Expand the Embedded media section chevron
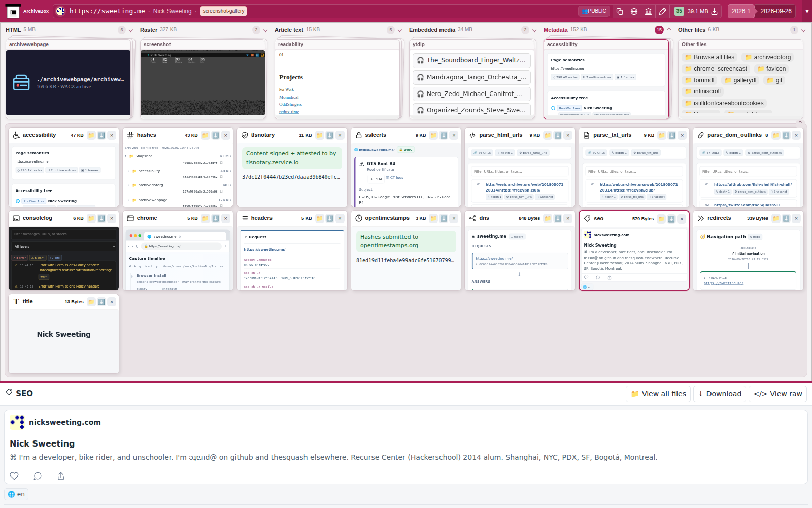Screen dimensions: 812x508 click(x=534, y=30)
